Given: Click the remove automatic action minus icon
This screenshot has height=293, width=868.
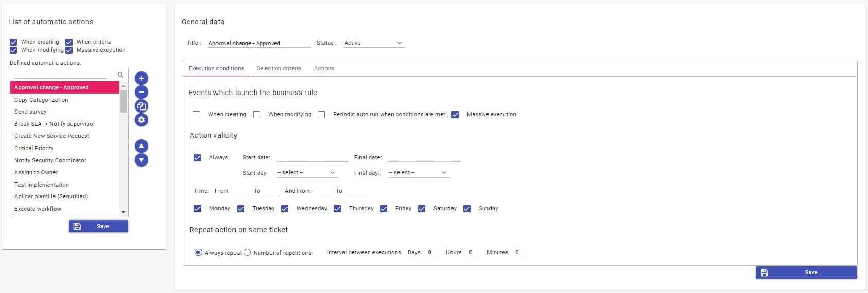Looking at the screenshot, I should click(x=141, y=92).
